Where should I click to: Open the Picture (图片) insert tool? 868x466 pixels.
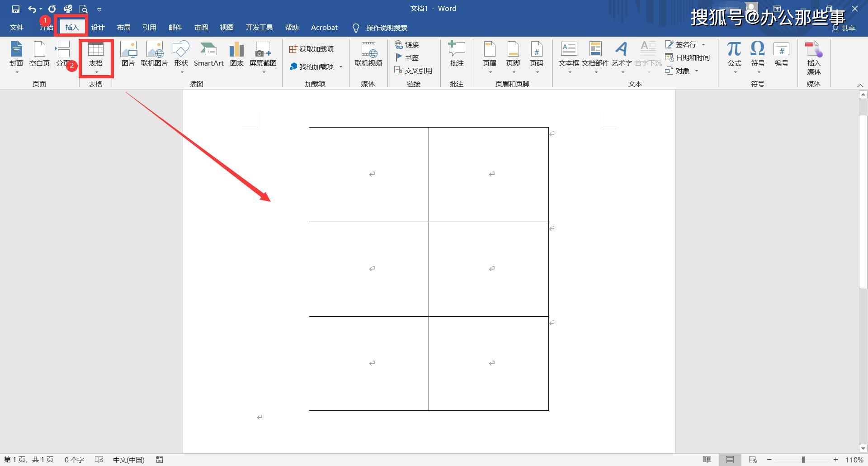(128, 54)
